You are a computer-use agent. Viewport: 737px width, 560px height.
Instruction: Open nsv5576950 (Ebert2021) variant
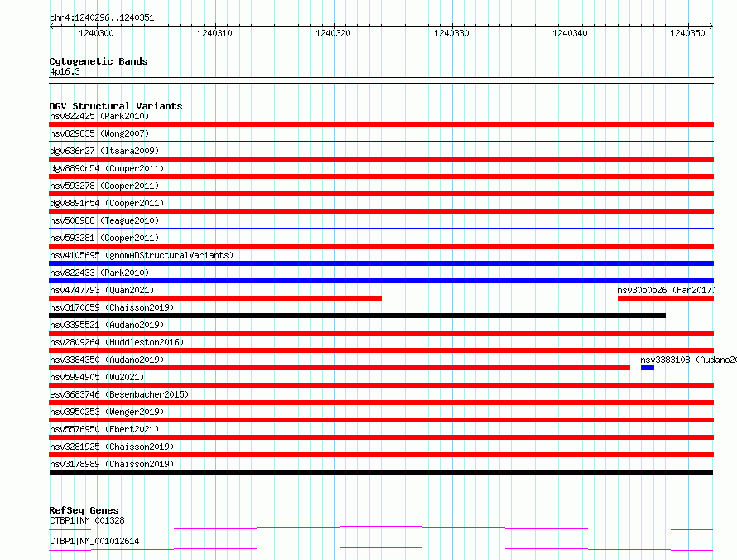pos(104,429)
